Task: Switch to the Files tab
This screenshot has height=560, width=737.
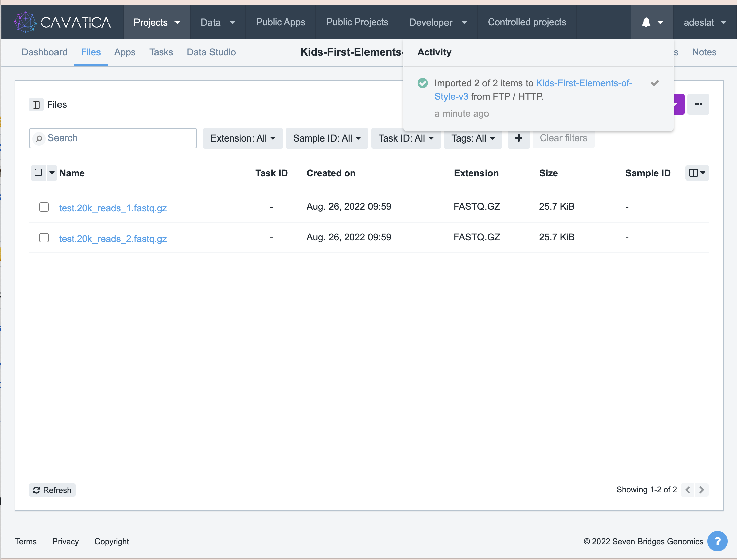Action: coord(91,52)
